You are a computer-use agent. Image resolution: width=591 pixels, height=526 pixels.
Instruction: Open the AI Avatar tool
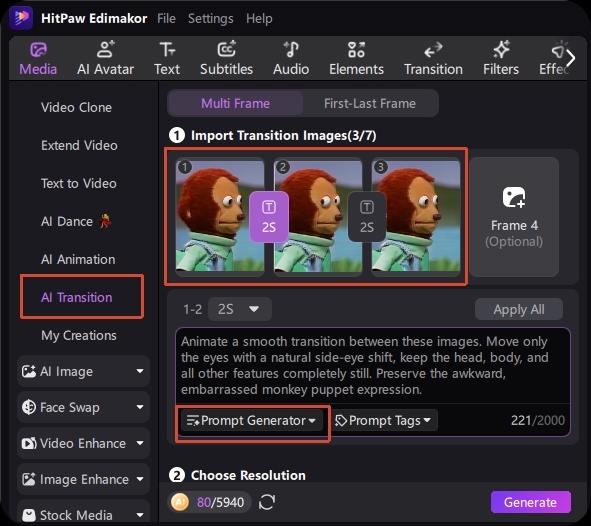pos(105,59)
